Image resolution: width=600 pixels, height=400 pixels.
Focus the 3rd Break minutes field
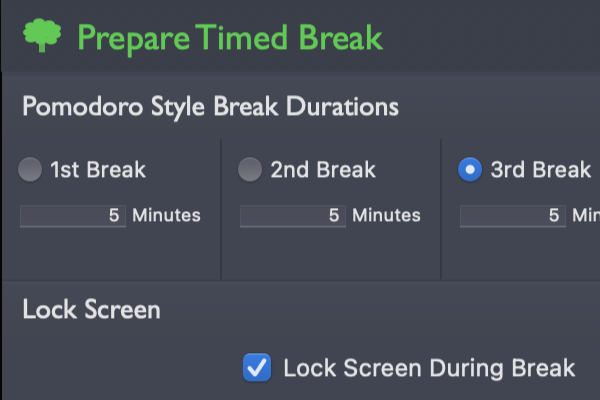coord(513,216)
